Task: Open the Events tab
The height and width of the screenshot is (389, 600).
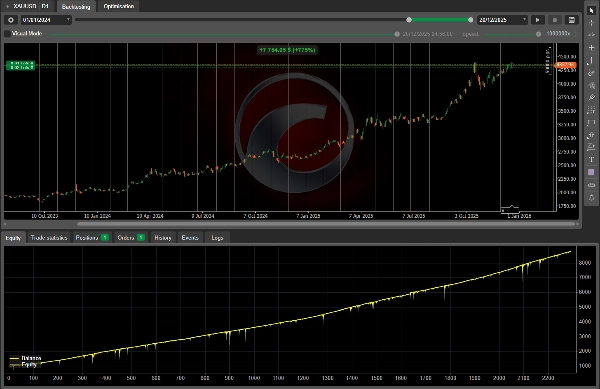Action: [190, 238]
